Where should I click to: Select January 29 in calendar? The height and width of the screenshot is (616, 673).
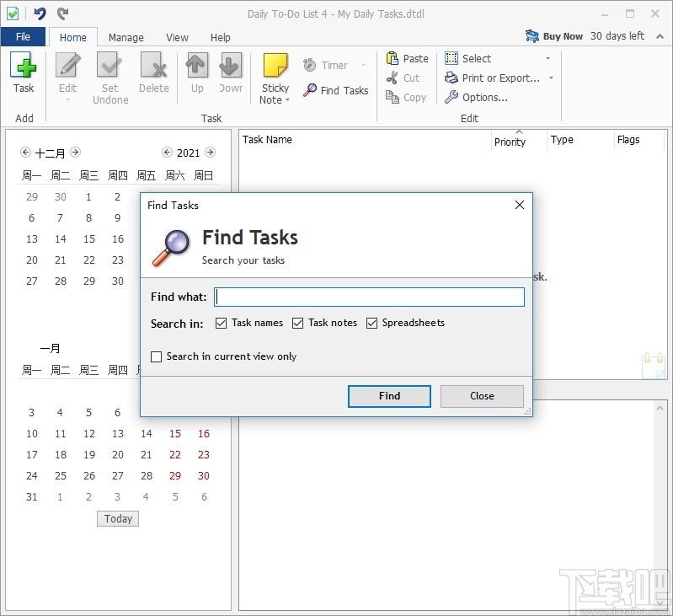174,475
